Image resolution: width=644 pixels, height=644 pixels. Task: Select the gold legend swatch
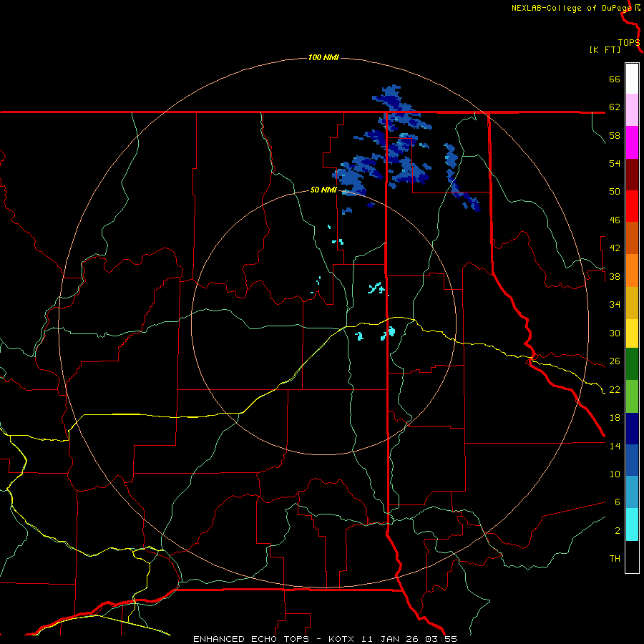(632, 303)
